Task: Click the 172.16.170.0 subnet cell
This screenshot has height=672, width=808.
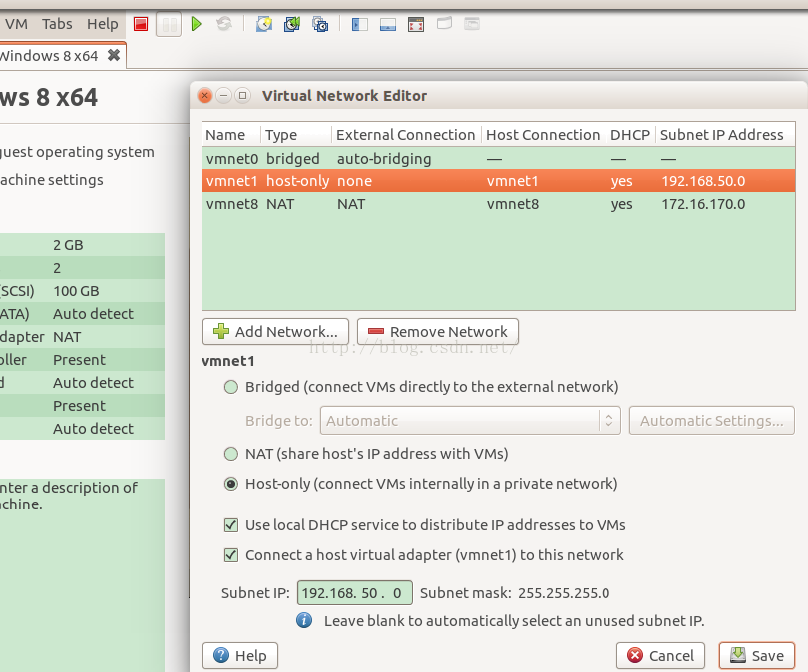Action: pyautogui.click(x=703, y=204)
